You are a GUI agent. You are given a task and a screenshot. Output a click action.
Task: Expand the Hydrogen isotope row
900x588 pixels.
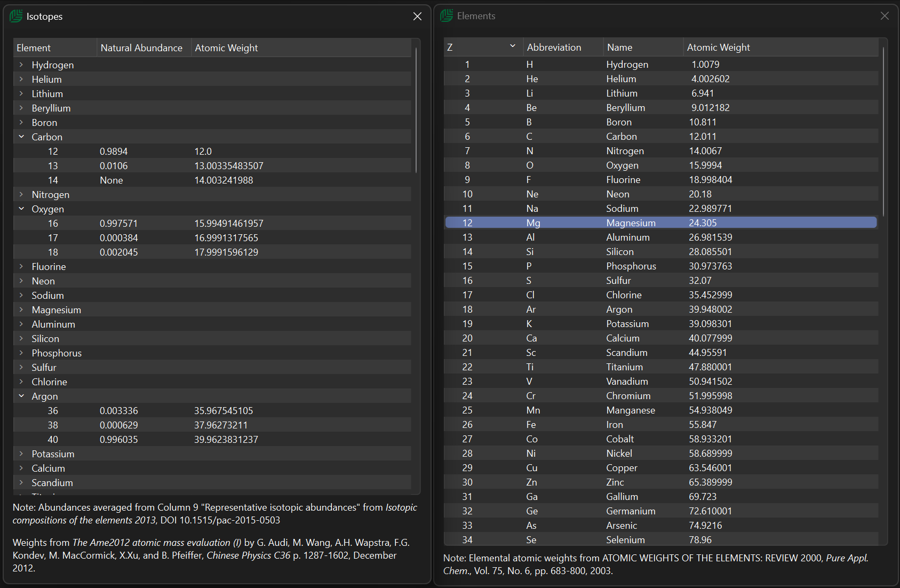pyautogui.click(x=21, y=65)
